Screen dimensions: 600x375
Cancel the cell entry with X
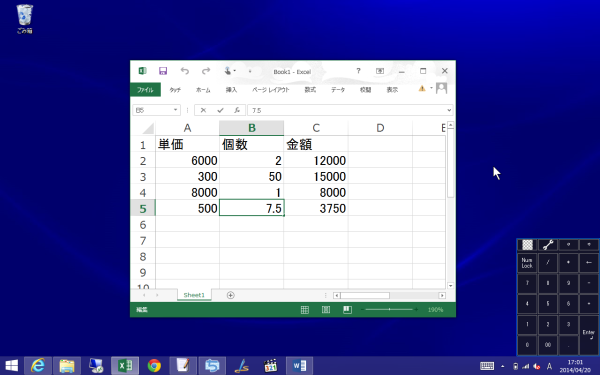[203, 110]
